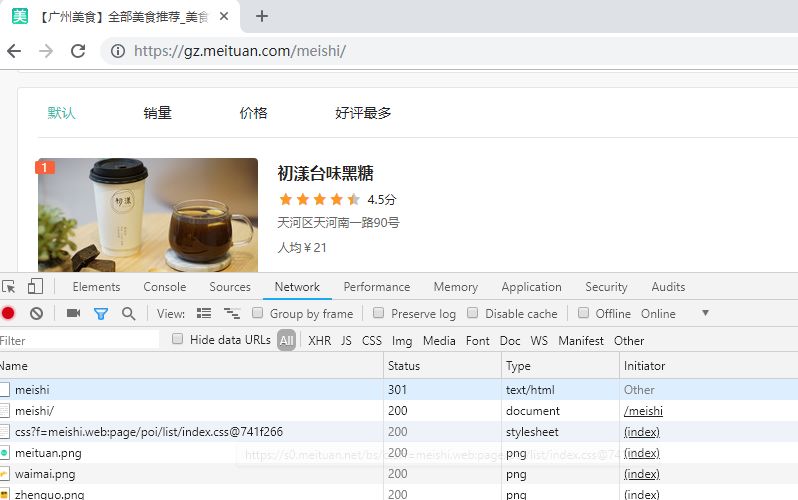The width and height of the screenshot is (798, 500).
Task: Switch to the Elements panel tab
Action: pyautogui.click(x=96, y=287)
